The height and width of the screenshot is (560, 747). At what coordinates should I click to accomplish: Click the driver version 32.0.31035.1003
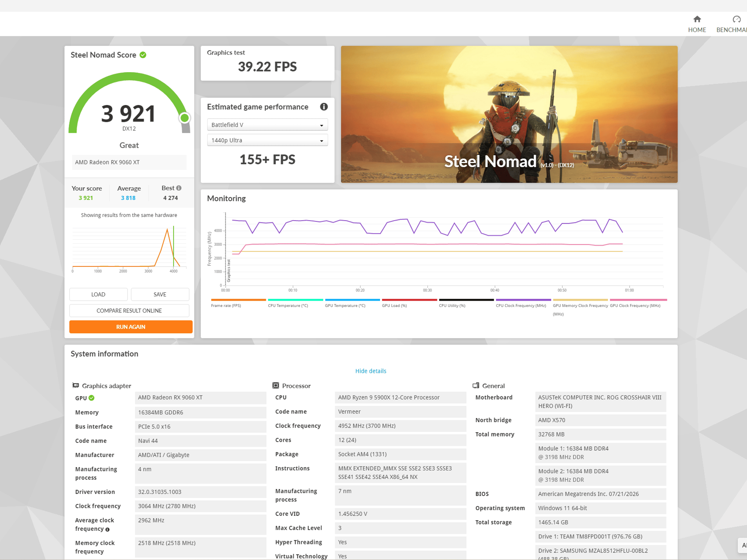click(x=201, y=492)
